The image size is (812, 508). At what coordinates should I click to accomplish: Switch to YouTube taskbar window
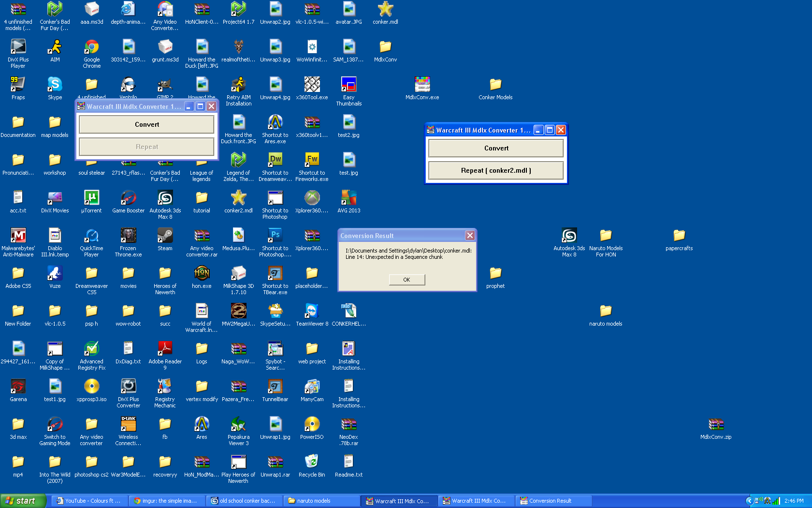89,501
